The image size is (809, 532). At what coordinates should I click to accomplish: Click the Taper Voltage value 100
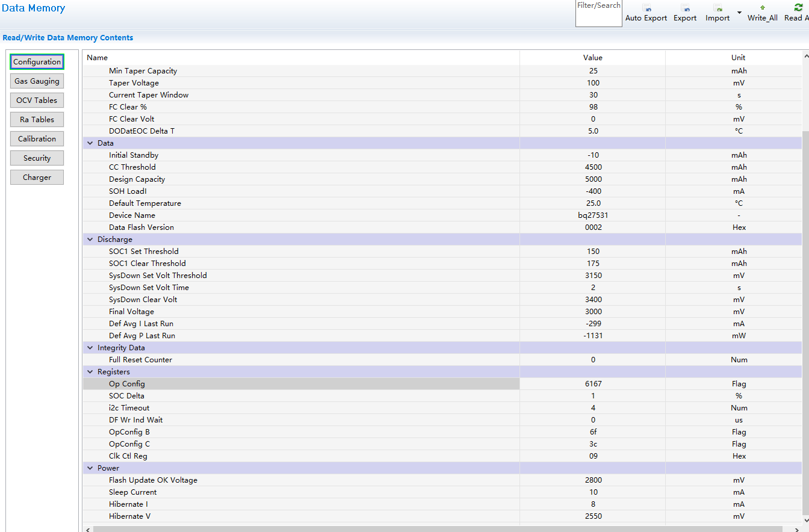(593, 83)
